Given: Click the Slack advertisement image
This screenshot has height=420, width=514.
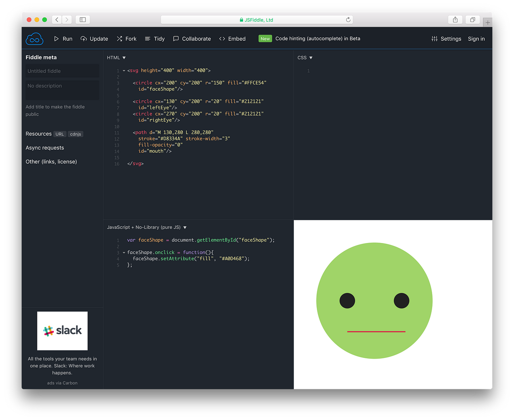Looking at the screenshot, I should (62, 331).
